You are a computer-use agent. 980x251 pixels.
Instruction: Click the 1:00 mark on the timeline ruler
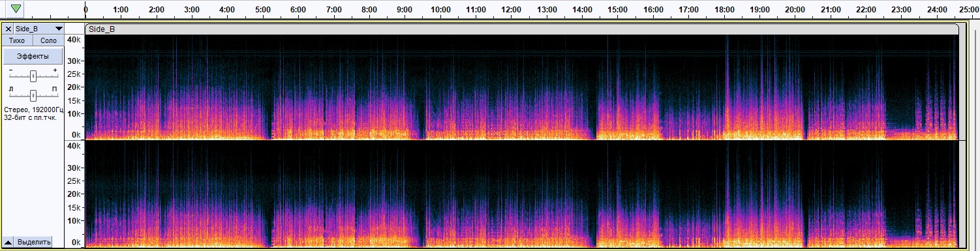coord(121,10)
